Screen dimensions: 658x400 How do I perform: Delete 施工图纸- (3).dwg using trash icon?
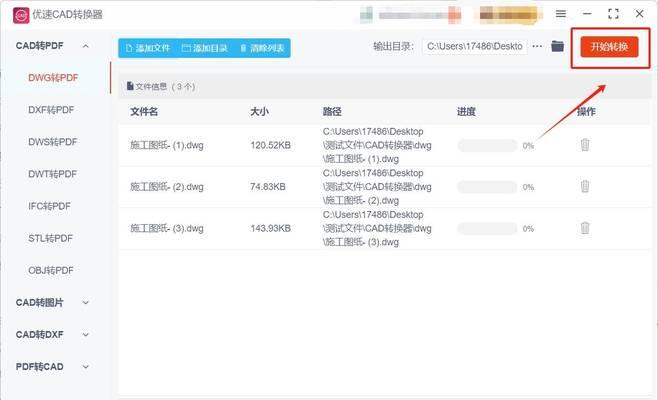click(585, 228)
